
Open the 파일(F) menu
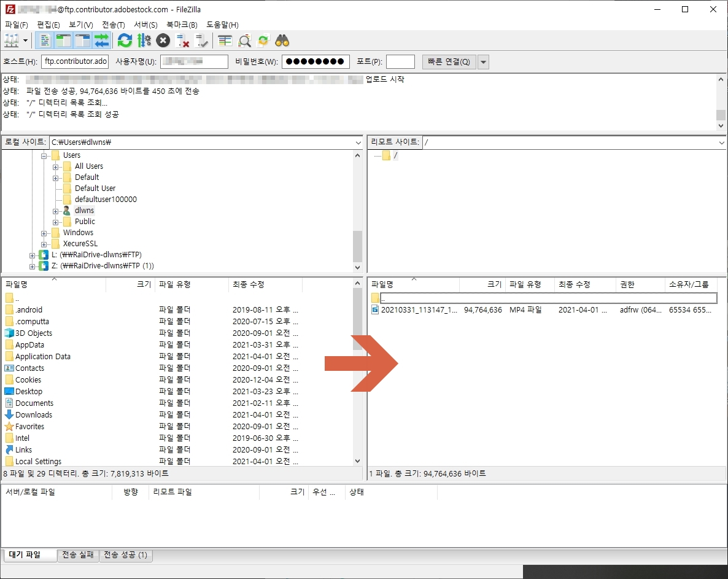click(16, 25)
